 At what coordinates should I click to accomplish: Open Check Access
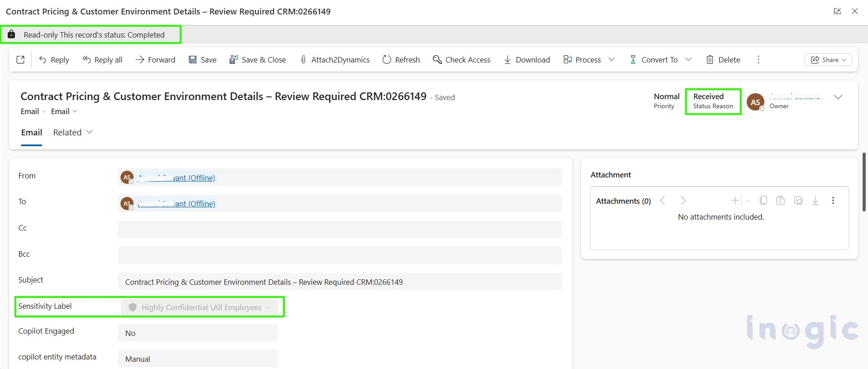(461, 60)
